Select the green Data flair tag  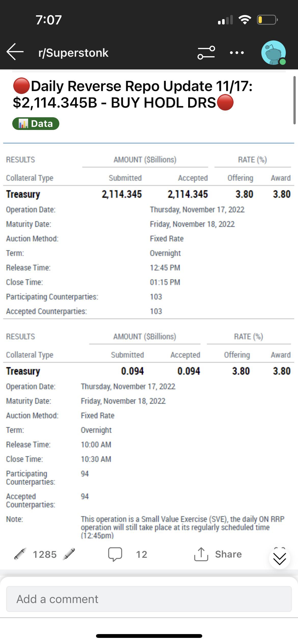[x=36, y=124]
